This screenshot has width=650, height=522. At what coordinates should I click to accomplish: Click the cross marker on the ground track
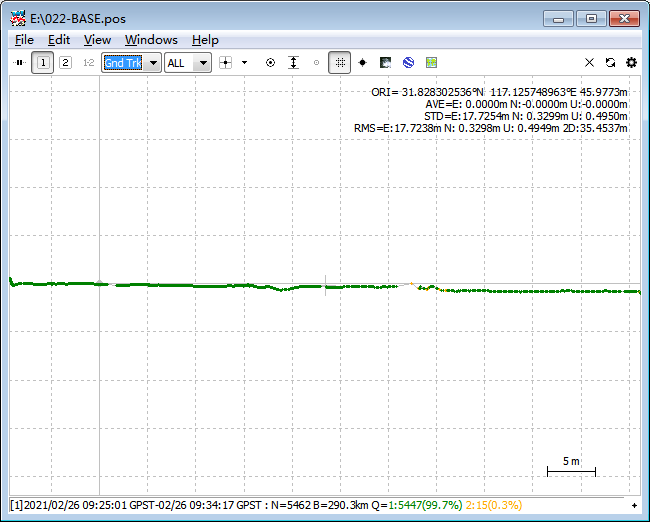(325, 285)
